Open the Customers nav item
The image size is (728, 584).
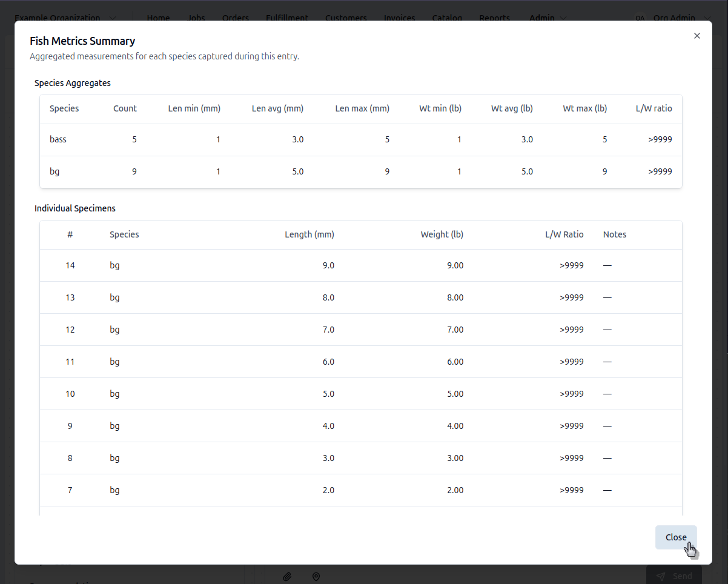pos(346,18)
